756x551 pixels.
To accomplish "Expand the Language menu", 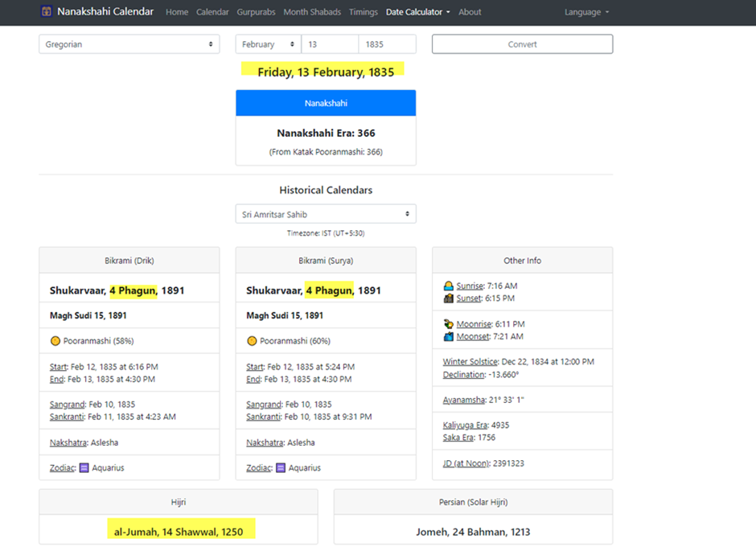I will click(x=587, y=12).
